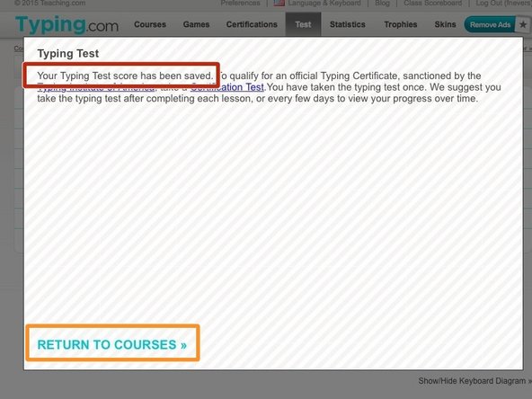View the Trophies page

point(401,24)
